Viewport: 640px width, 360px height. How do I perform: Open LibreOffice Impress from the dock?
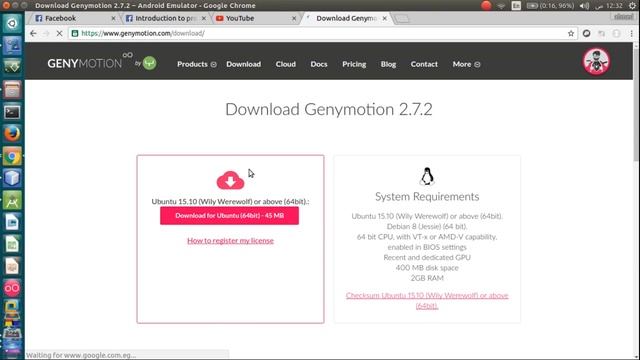point(12,267)
